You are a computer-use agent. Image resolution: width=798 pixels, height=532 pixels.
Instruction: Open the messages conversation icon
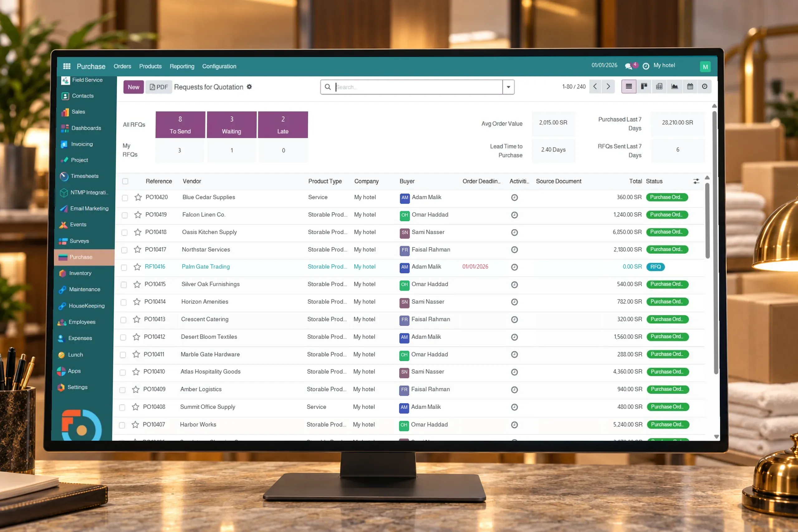point(629,66)
